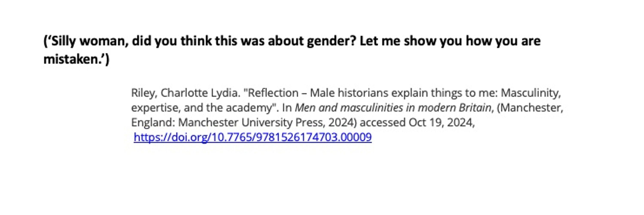This screenshot has height=215, width=644.
Task: Open the doi.org hyperlink
Action: pos(252,137)
